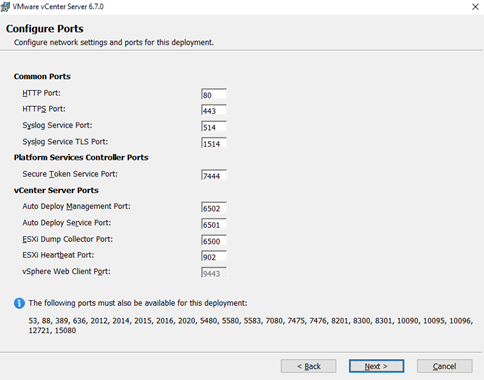Click the ESXi Dump Collector Port label

pyautogui.click(x=68, y=239)
